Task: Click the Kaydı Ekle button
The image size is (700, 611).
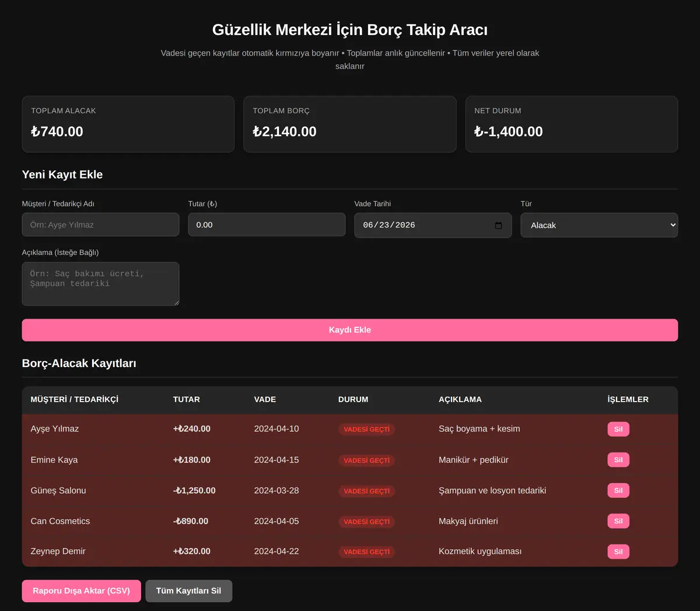Action: coord(350,330)
